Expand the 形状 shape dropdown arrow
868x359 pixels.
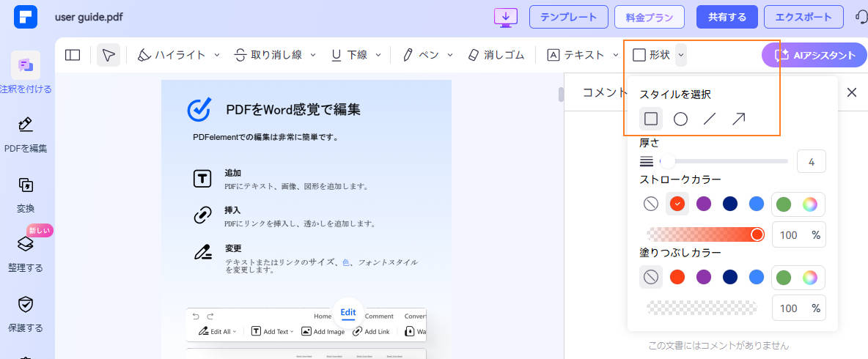(681, 55)
